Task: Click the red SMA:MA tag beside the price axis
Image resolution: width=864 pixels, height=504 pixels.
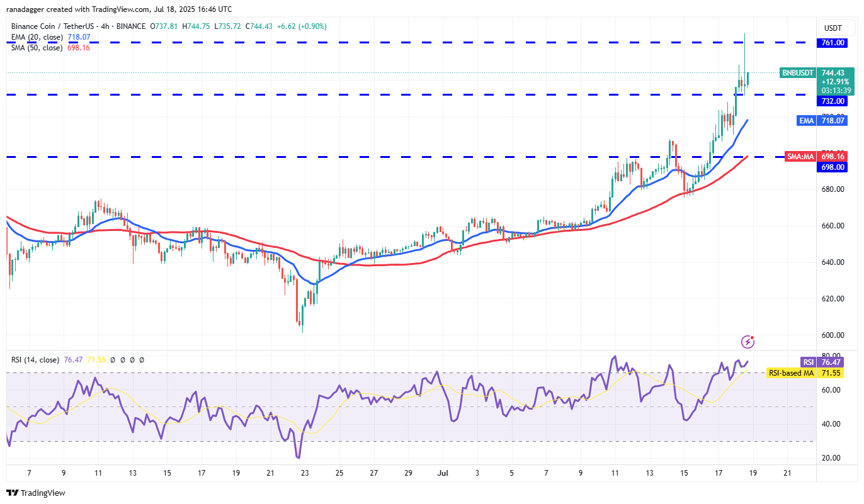Action: point(800,157)
